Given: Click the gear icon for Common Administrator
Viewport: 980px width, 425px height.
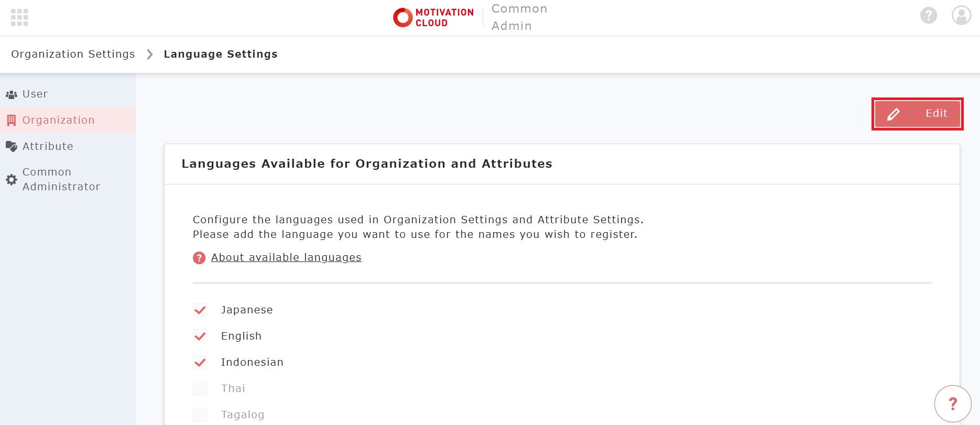Looking at the screenshot, I should (x=12, y=180).
